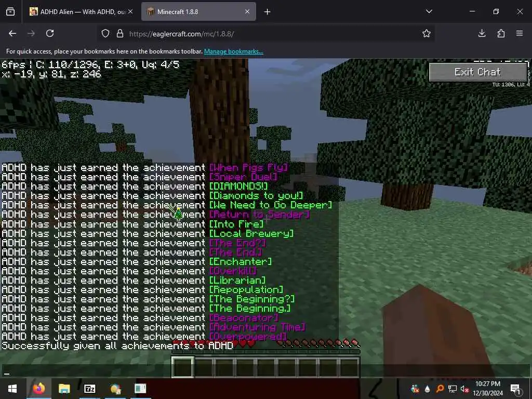This screenshot has height=399, width=532.
Task: Focus the Minecraft chat input line
Action: (x=266, y=370)
